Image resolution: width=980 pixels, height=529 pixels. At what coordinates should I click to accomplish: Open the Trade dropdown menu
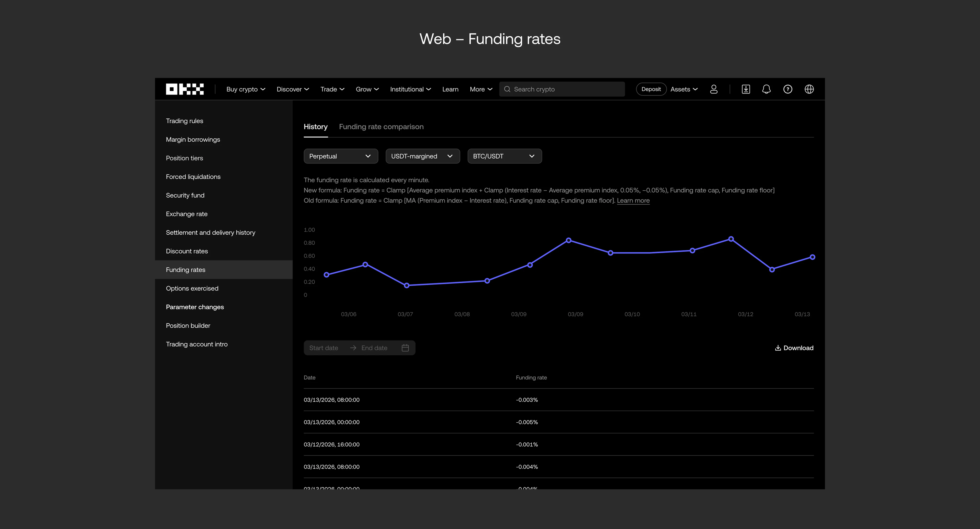tap(332, 89)
